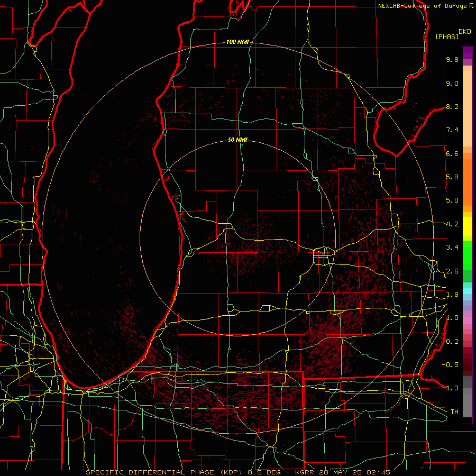Click the 5.0 scale value
Screen dimensions: 476x476
[452, 200]
